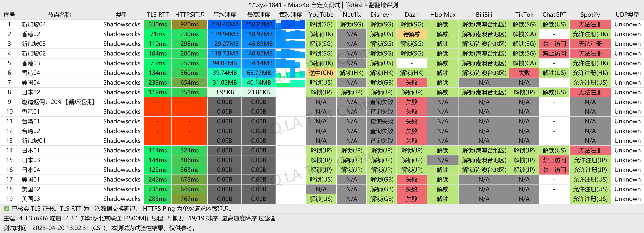Click the speed graph bar for 美国04
This screenshot has width=644, height=233.
pos(290,83)
